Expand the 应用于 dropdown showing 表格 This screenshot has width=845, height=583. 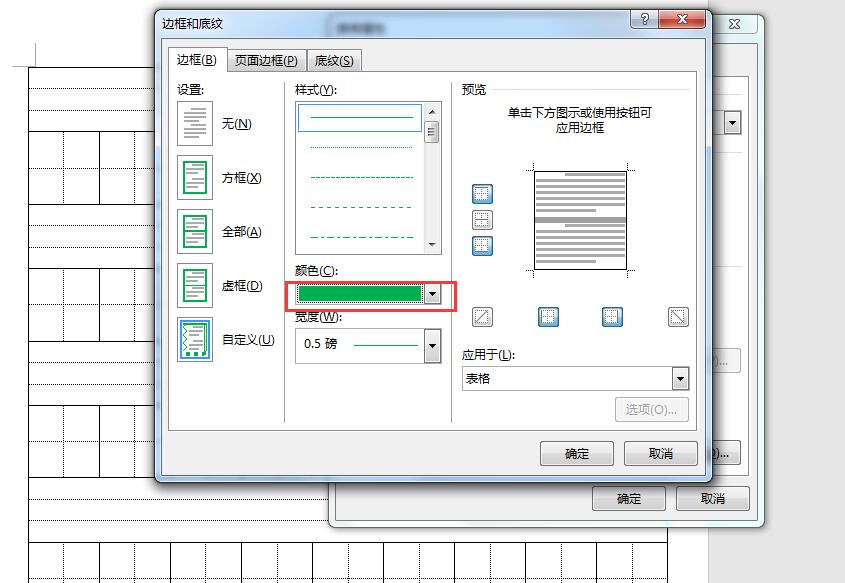pos(681,378)
